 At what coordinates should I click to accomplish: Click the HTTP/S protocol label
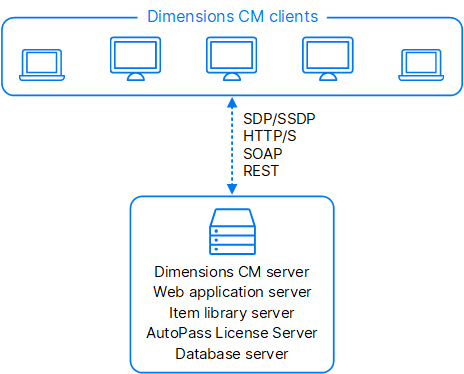click(270, 136)
